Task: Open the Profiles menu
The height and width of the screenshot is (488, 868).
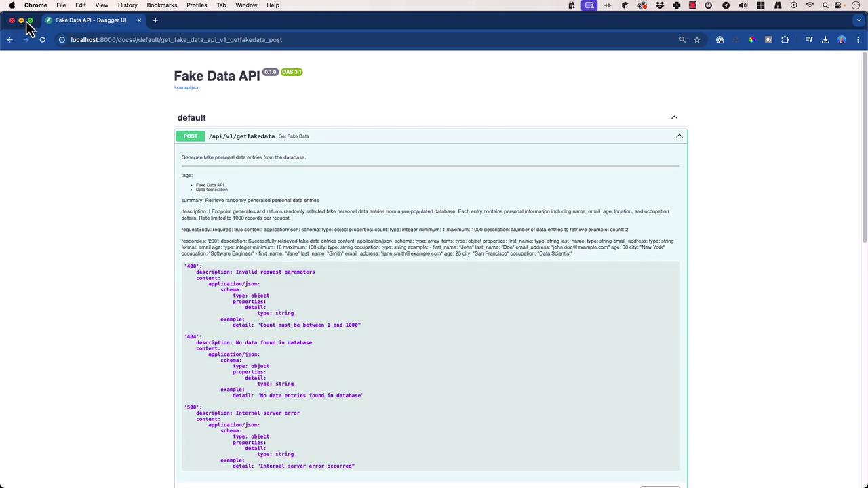Action: point(197,5)
